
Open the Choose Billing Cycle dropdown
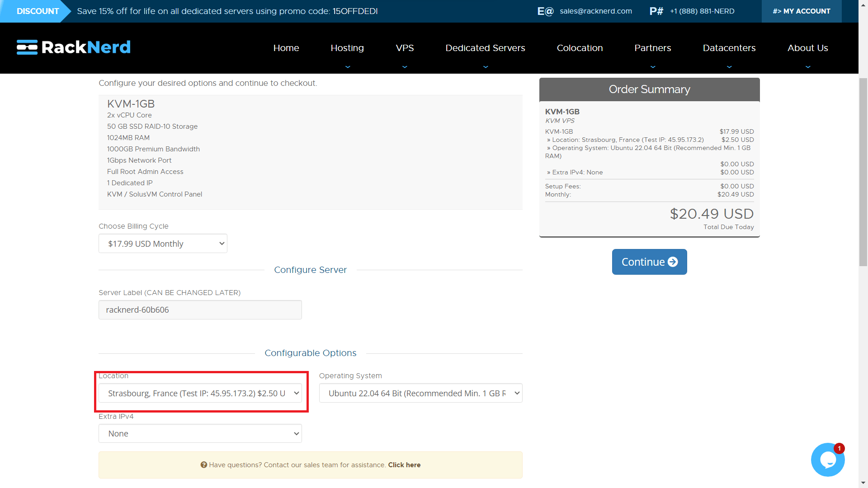point(163,244)
